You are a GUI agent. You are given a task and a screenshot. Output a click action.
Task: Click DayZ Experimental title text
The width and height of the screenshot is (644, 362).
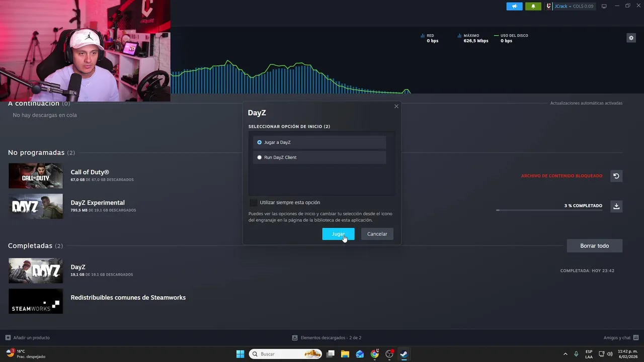[98, 203]
